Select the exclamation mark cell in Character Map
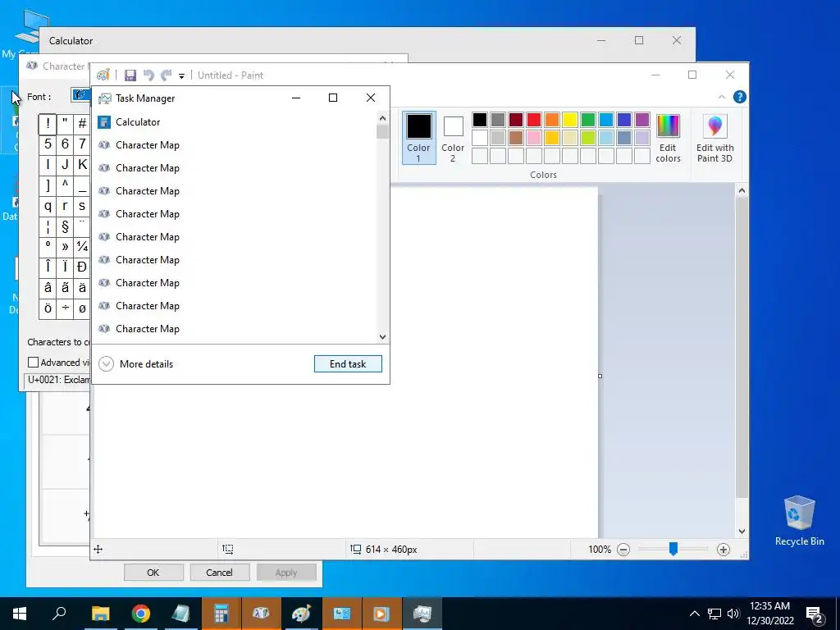 (48, 123)
